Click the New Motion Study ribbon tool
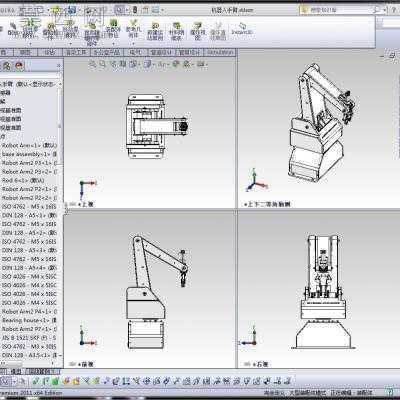Image resolution: width=400 pixels, height=400 pixels. [155, 31]
